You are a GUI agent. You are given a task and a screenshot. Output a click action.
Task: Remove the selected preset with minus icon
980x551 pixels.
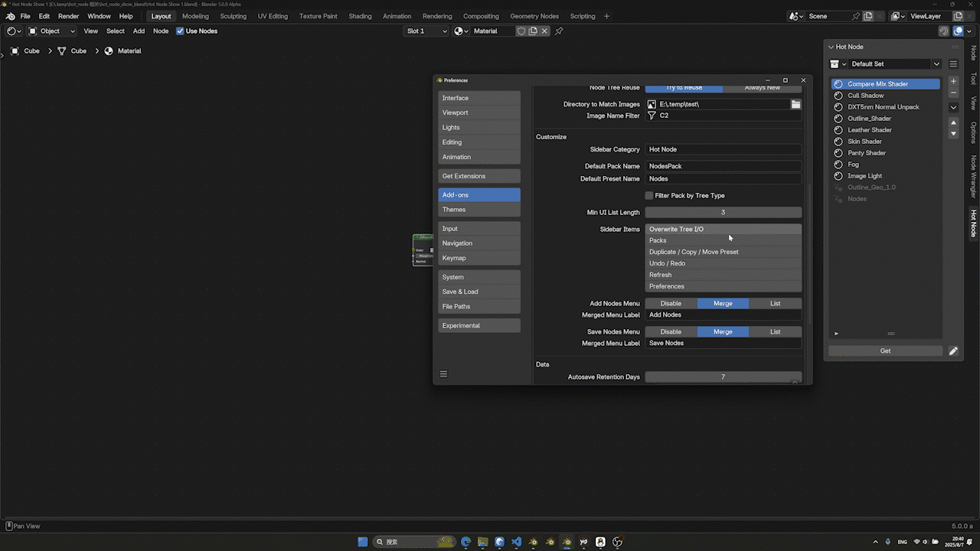point(953,93)
